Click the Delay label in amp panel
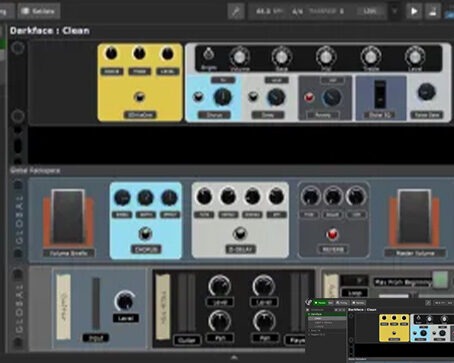The image size is (454, 363). pos(268,115)
